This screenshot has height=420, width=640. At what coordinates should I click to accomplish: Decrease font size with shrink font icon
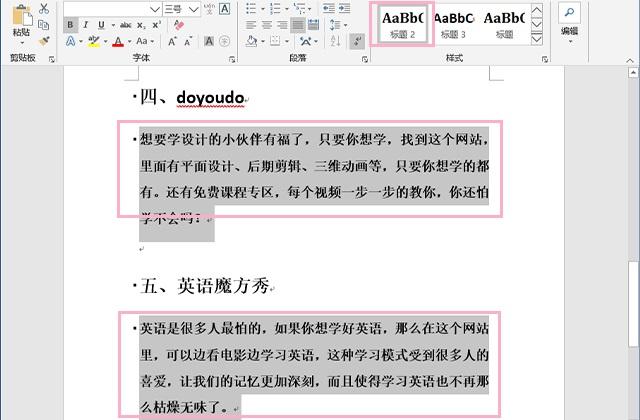click(x=188, y=42)
